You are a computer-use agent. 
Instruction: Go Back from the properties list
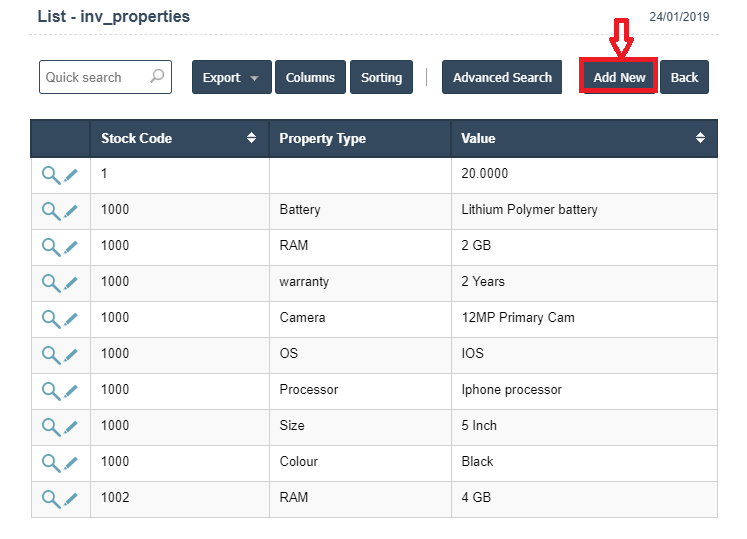coord(684,78)
